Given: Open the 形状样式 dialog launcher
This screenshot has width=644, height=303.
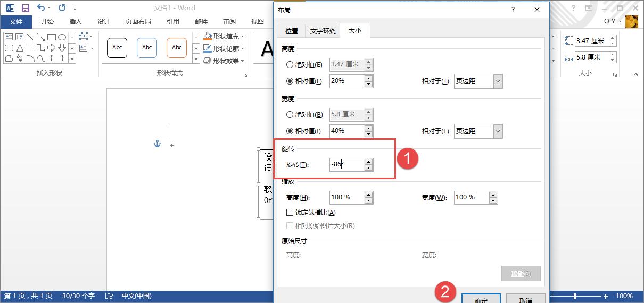Looking at the screenshot, I should click(246, 74).
